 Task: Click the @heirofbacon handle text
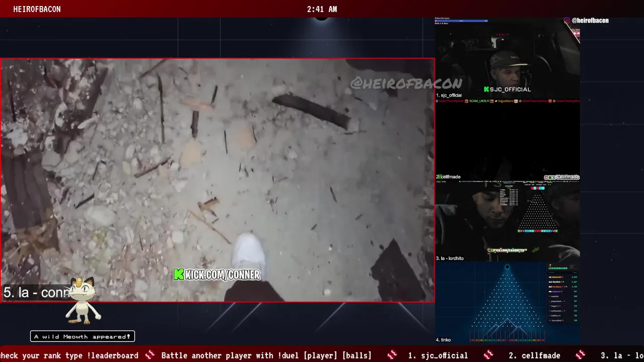[x=590, y=21]
